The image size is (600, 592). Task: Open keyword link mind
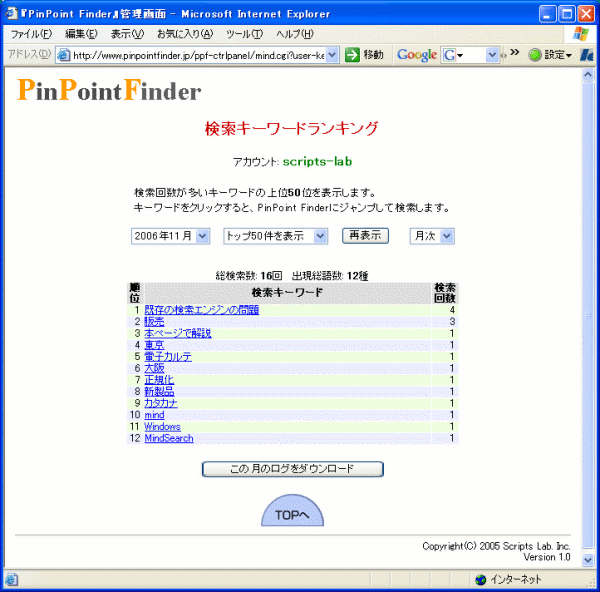pyautogui.click(x=154, y=415)
